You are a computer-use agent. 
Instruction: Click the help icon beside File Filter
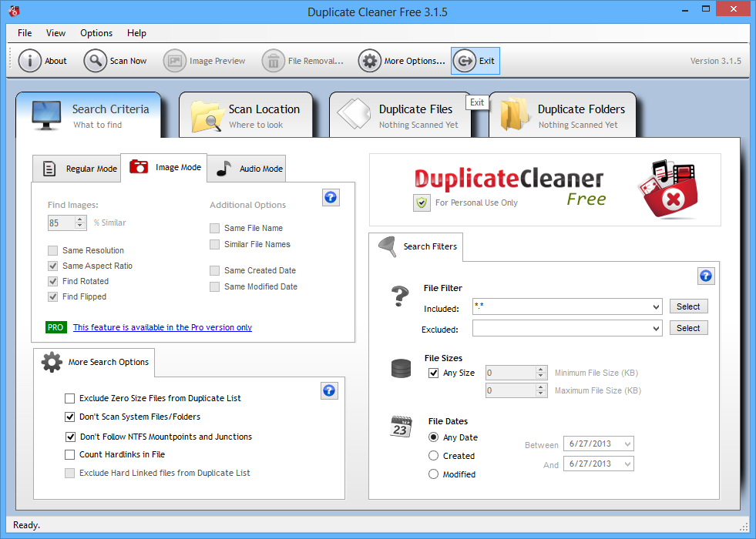click(x=706, y=276)
